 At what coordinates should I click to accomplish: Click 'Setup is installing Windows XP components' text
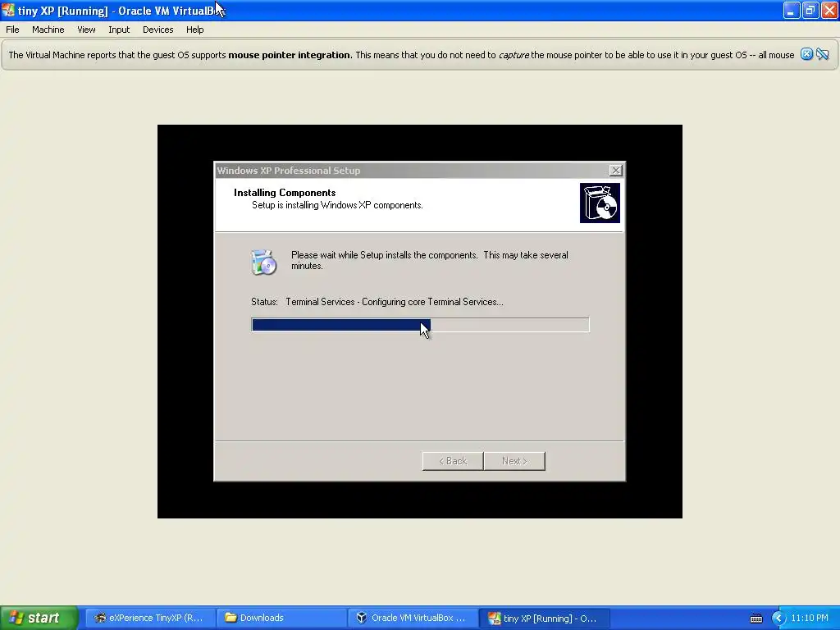(x=337, y=205)
